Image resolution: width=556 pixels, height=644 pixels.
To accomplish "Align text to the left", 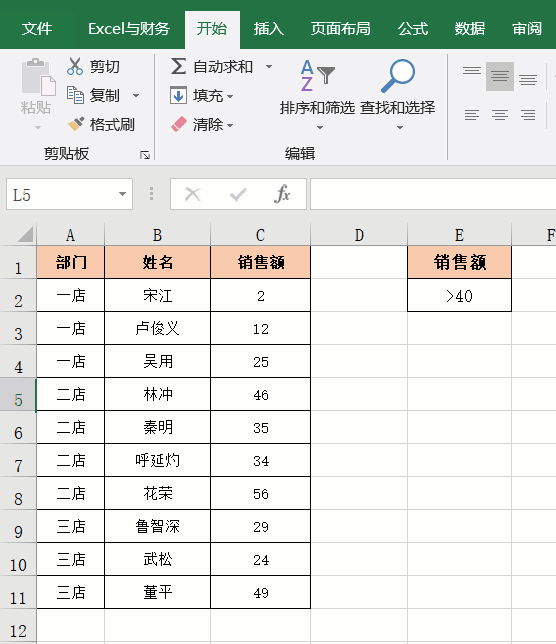I will point(471,115).
